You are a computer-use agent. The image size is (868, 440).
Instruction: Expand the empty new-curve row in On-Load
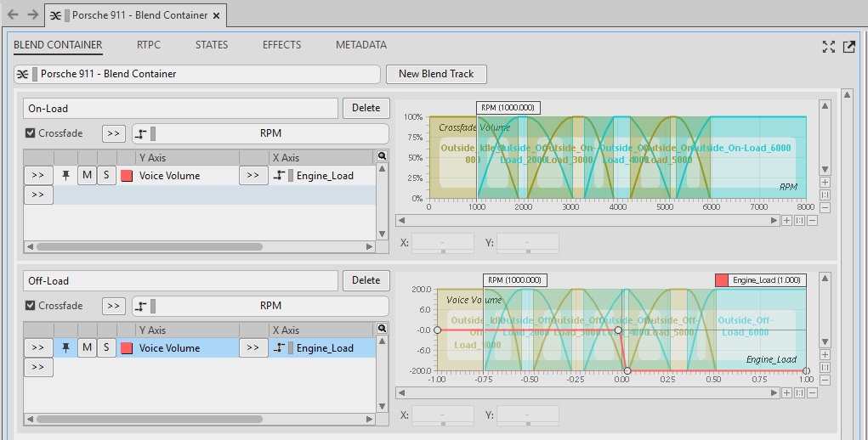point(37,195)
